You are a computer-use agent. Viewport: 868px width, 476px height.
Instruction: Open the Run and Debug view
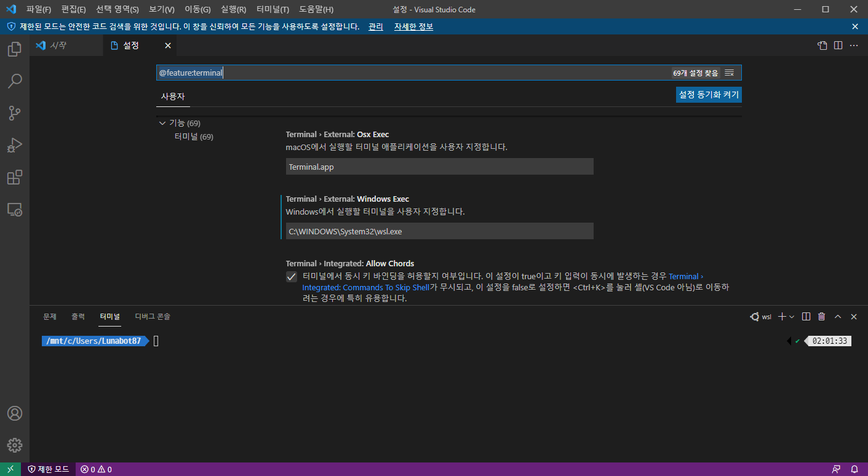15,145
